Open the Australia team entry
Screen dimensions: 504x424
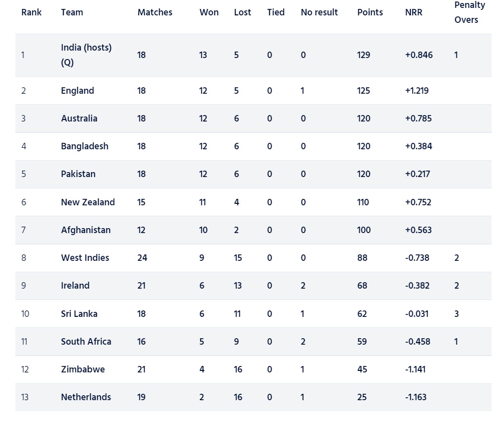coord(79,119)
